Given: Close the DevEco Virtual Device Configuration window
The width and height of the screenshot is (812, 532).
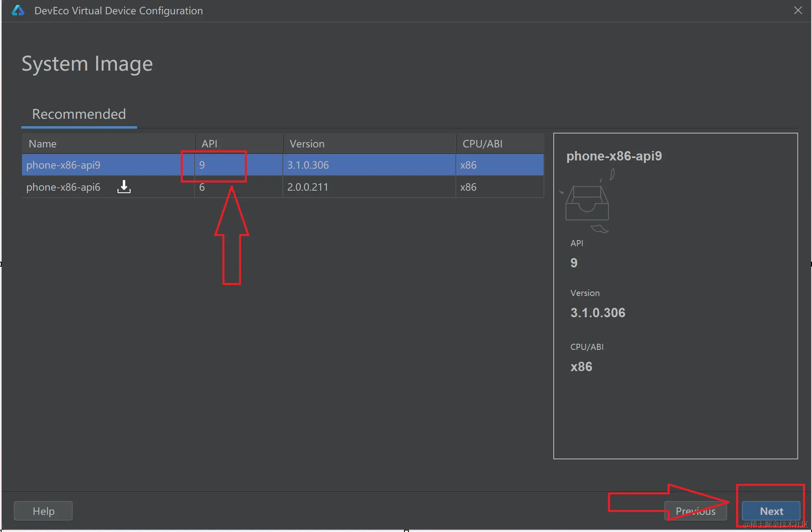Looking at the screenshot, I should point(797,10).
